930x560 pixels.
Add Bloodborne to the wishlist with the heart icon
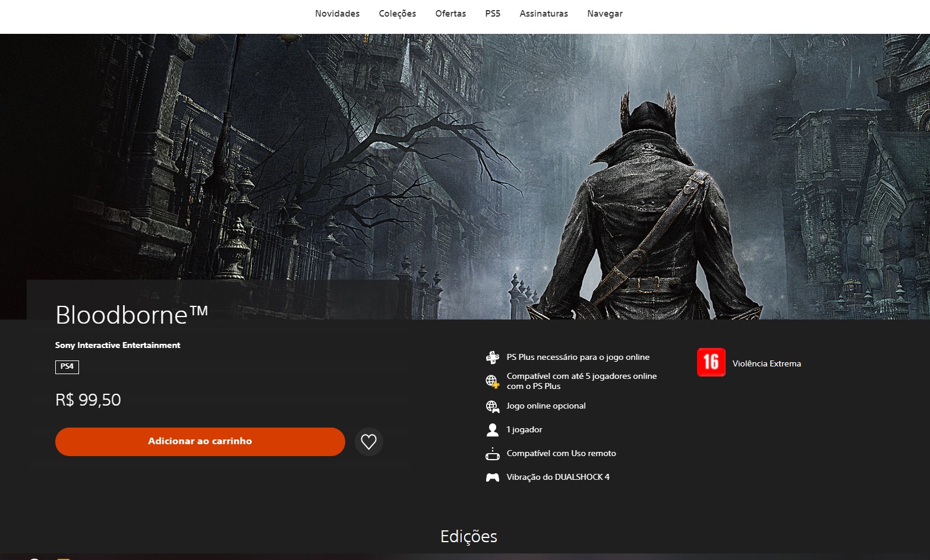click(x=368, y=442)
